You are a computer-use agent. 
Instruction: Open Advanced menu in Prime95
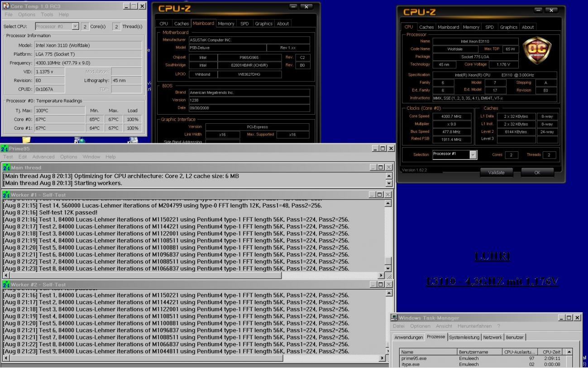[43, 157]
